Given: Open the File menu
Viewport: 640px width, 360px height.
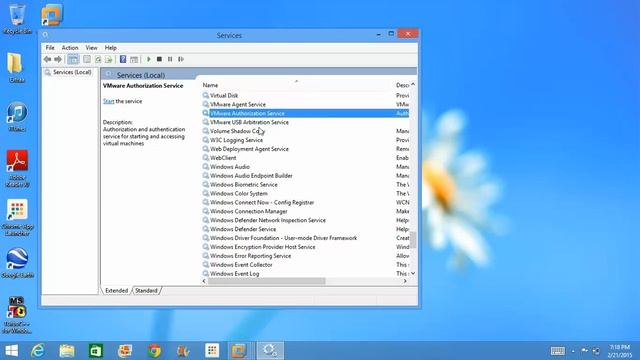Looking at the screenshot, I should point(50,48).
